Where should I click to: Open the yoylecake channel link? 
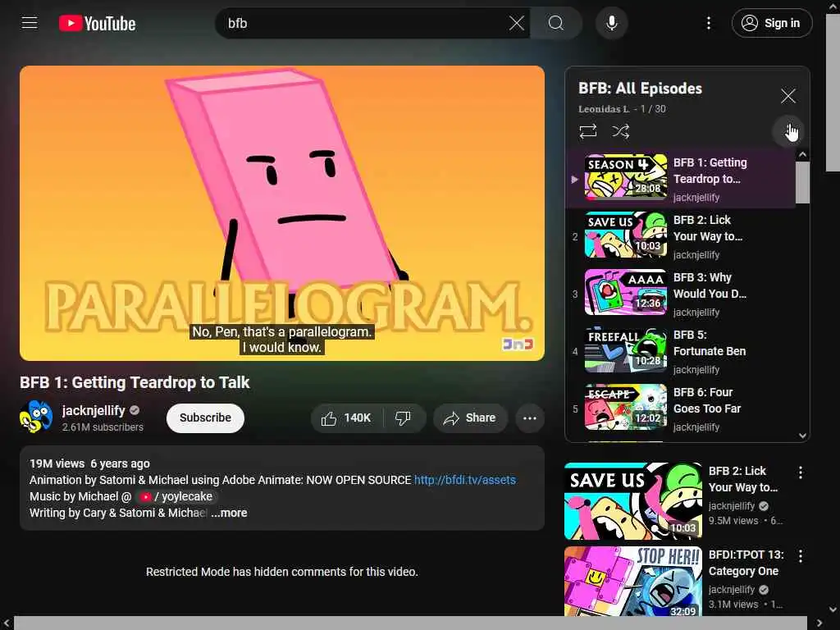pyautogui.click(x=177, y=496)
